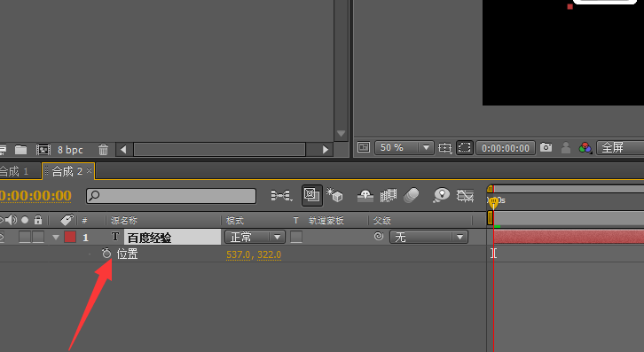The height and width of the screenshot is (352, 644).
Task: Select the 合成 2 tab
Action: [x=67, y=171]
